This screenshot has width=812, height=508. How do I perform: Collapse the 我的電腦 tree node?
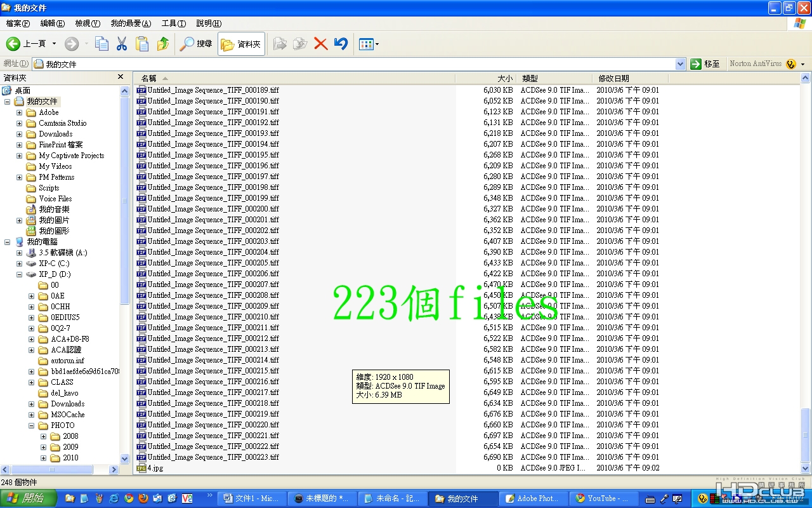point(8,242)
